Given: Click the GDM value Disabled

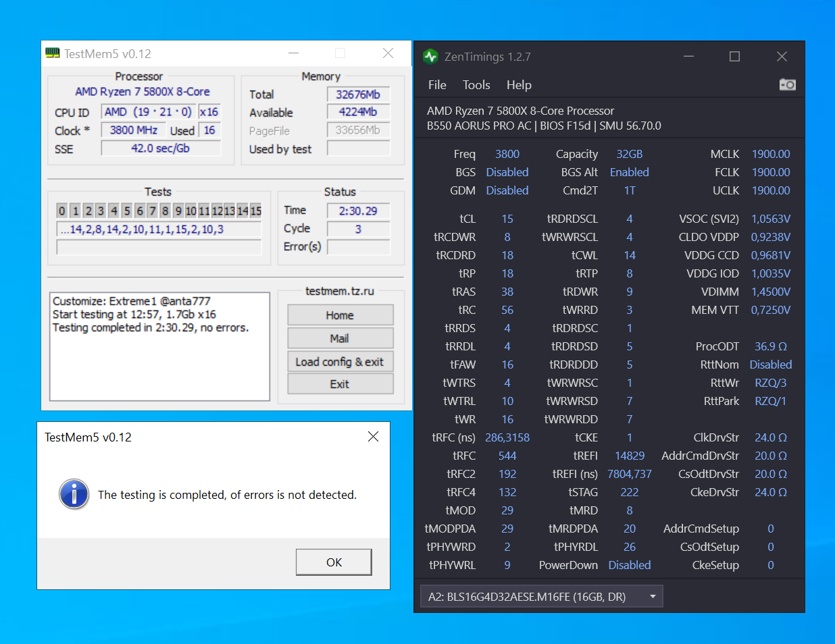Looking at the screenshot, I should (507, 190).
